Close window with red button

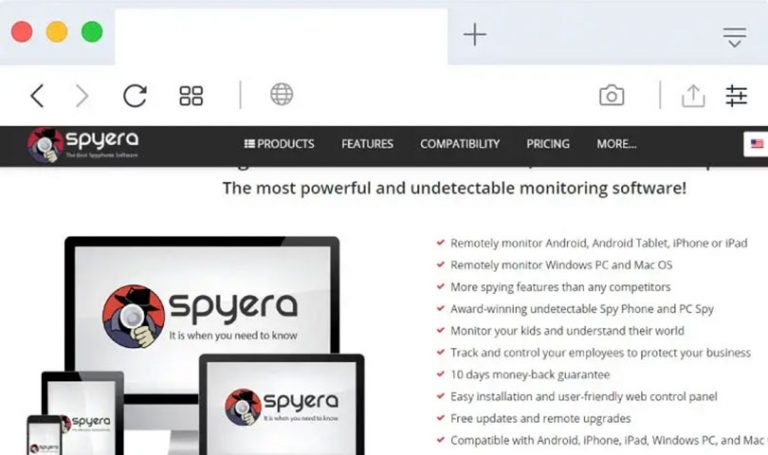coord(22,32)
